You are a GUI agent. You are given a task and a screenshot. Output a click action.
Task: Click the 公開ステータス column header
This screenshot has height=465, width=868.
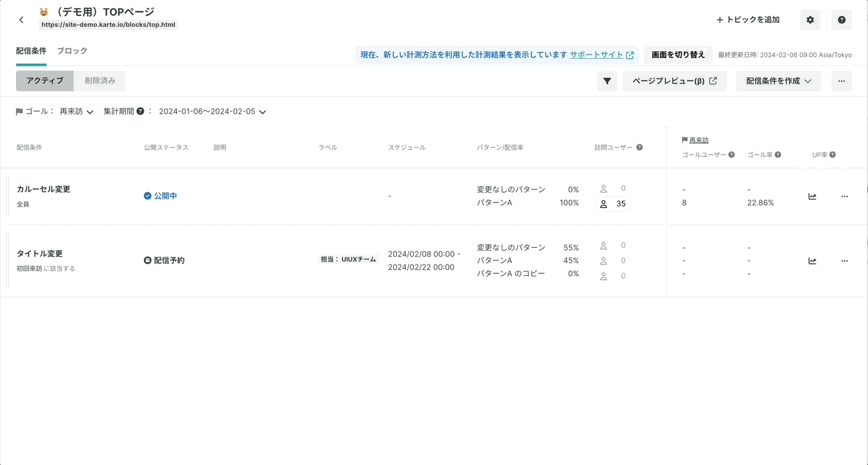pos(166,148)
